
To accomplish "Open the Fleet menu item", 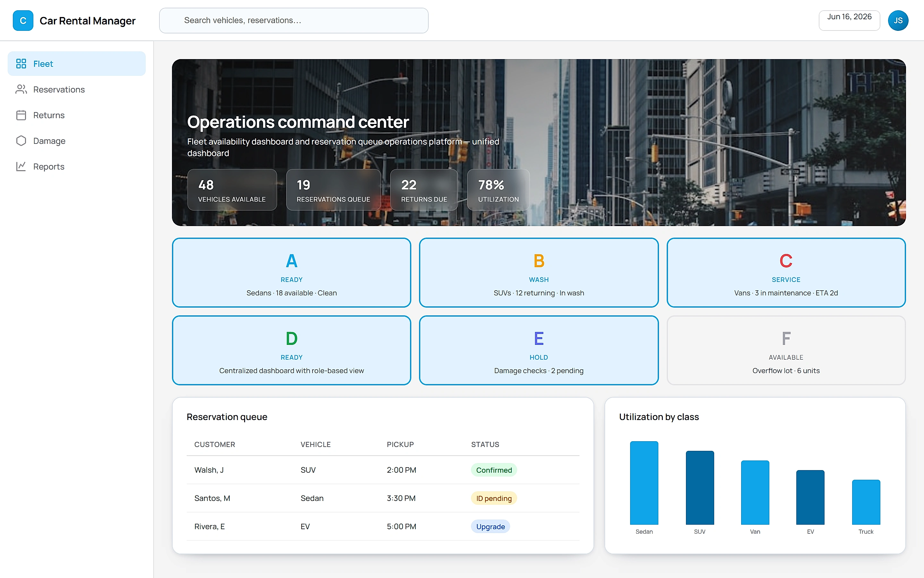I will coord(76,64).
